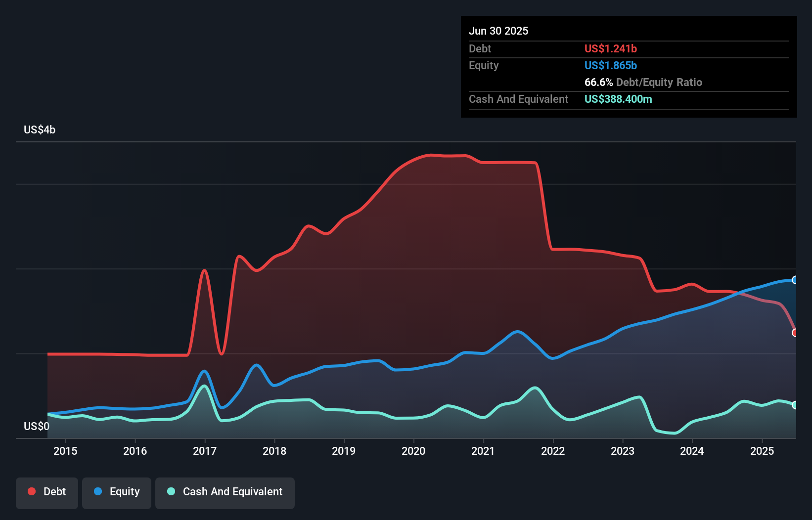Click the Equity endpoint marker on chart

pyautogui.click(x=795, y=280)
